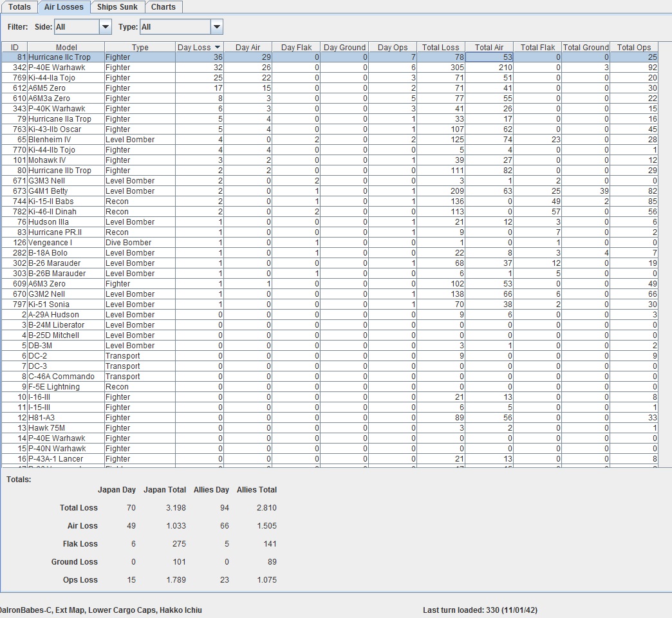Sort by the Day Ops column
This screenshot has height=618, width=672.
tap(393, 47)
